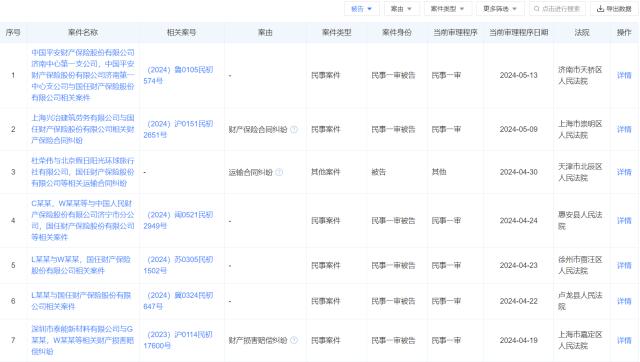Viewport: 640px width, 362px height.
Task: Open the 案件类型 dropdown filter
Action: pyautogui.click(x=448, y=9)
